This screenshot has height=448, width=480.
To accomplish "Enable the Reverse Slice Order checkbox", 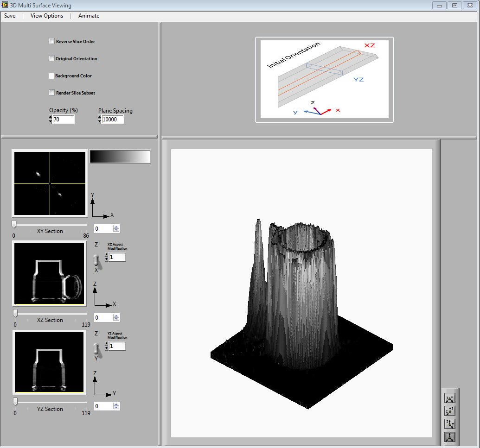I will [x=52, y=41].
